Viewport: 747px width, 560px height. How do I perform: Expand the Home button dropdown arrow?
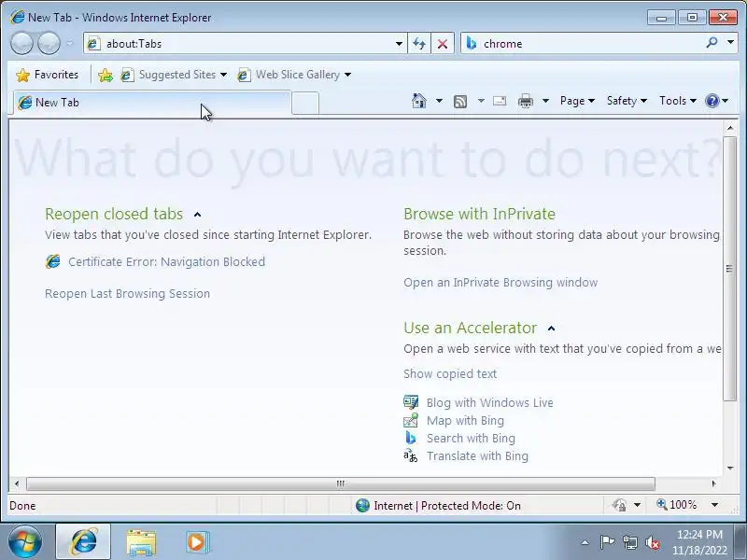(439, 101)
